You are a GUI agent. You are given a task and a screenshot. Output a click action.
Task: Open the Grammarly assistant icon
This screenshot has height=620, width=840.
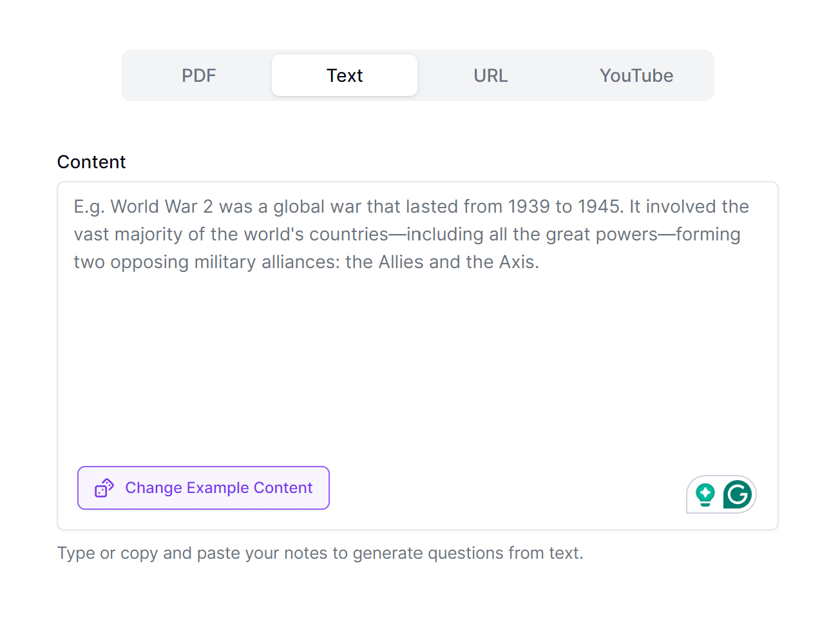[737, 494]
